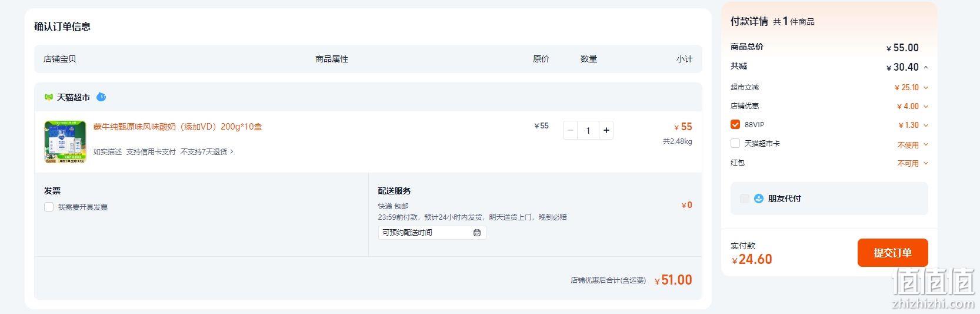Image resolution: width=980 pixels, height=314 pixels.
Task: Open the calendar icon in delivery time field
Action: tap(477, 233)
